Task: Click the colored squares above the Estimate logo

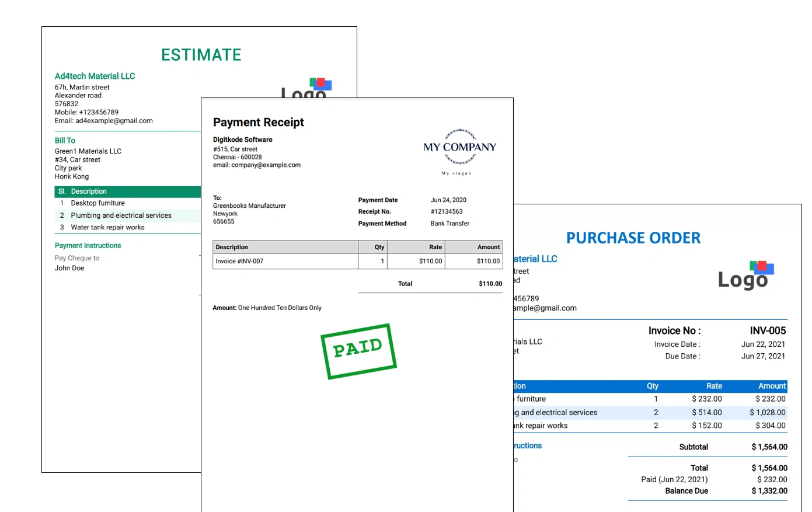Action: pos(320,83)
